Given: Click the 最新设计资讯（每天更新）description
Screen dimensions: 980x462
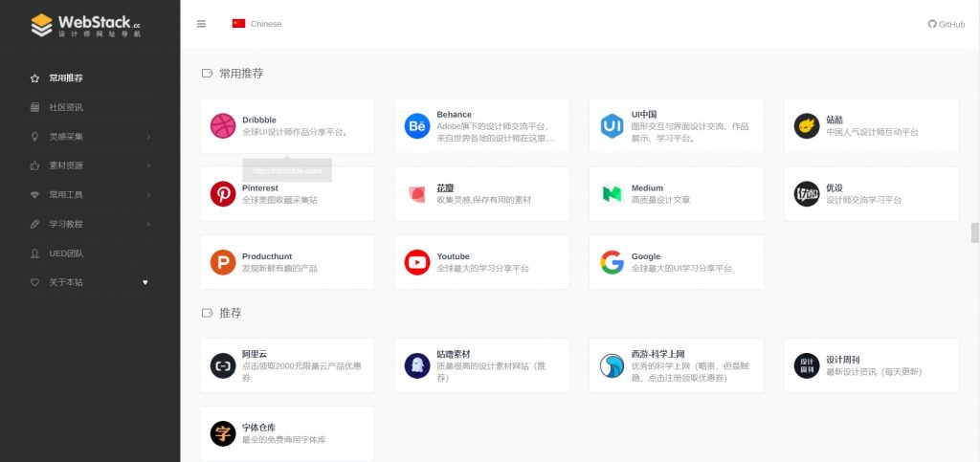Looking at the screenshot, I should (x=874, y=371).
